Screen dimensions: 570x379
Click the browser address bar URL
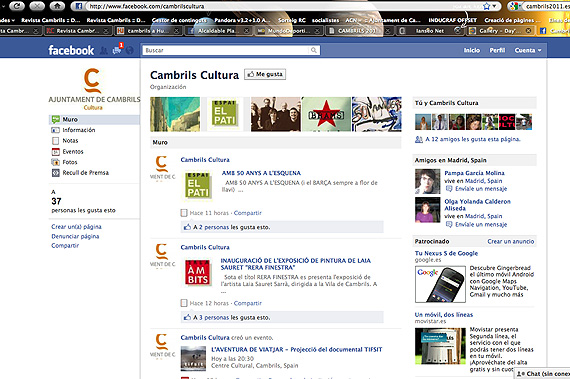(146, 6)
